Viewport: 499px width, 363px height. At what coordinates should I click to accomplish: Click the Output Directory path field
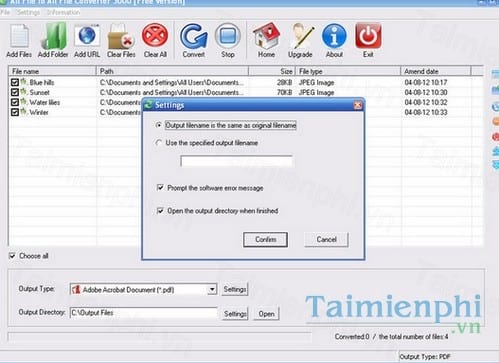[x=144, y=313]
